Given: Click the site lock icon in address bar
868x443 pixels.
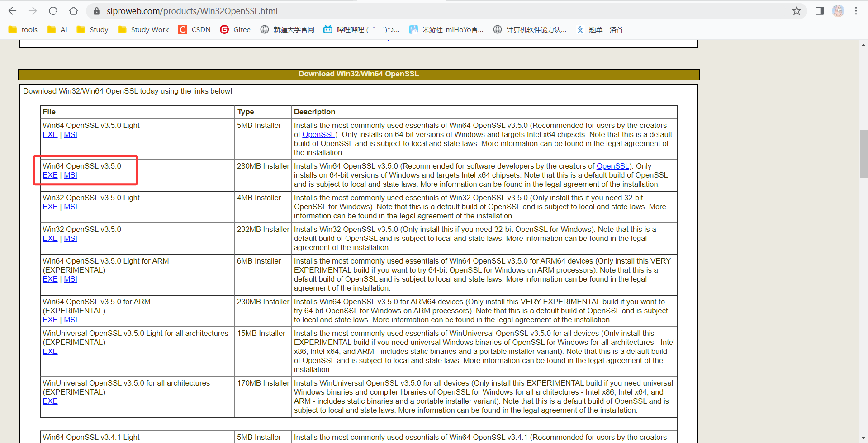Looking at the screenshot, I should [96, 11].
